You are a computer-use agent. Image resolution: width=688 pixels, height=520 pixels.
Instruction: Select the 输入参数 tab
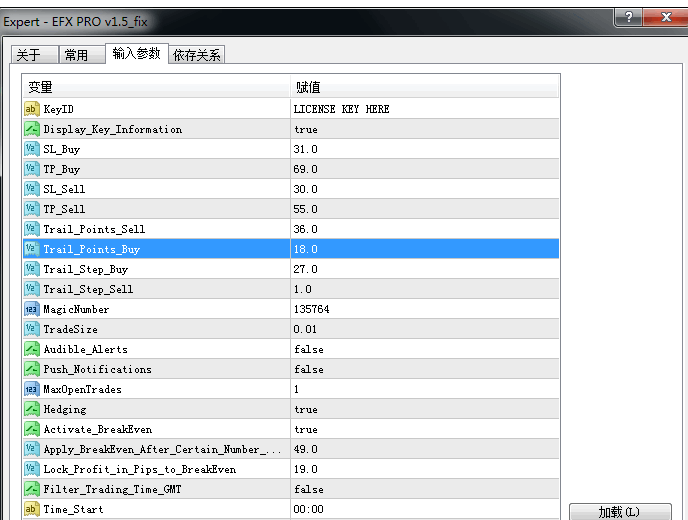(136, 54)
